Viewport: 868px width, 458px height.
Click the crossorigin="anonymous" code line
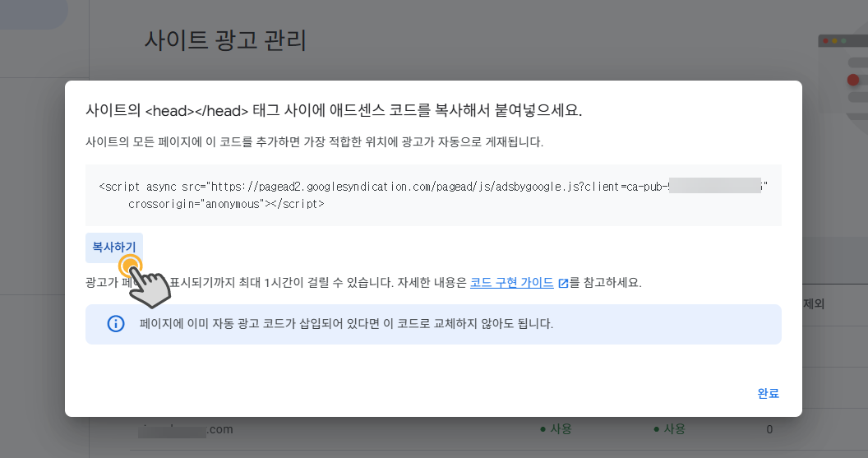click(x=226, y=204)
